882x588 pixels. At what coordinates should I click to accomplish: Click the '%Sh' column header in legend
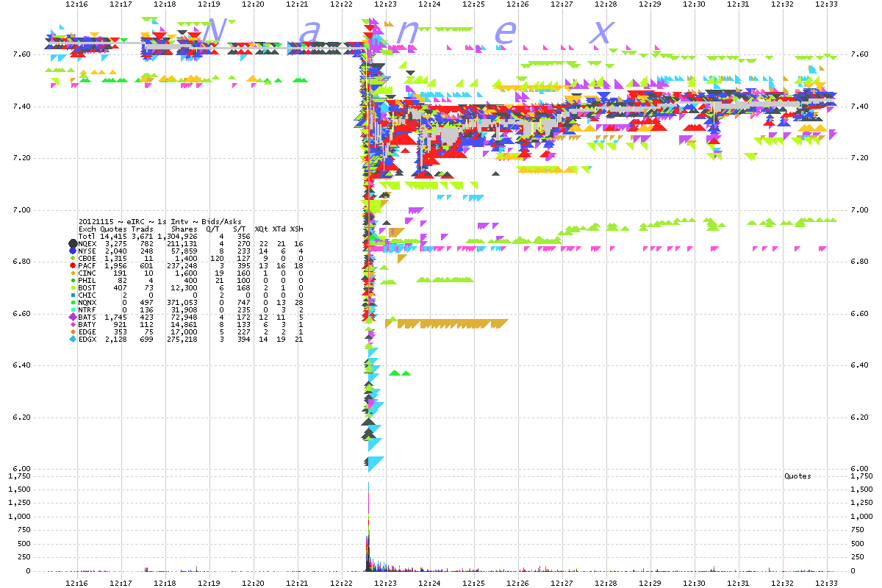click(x=296, y=229)
